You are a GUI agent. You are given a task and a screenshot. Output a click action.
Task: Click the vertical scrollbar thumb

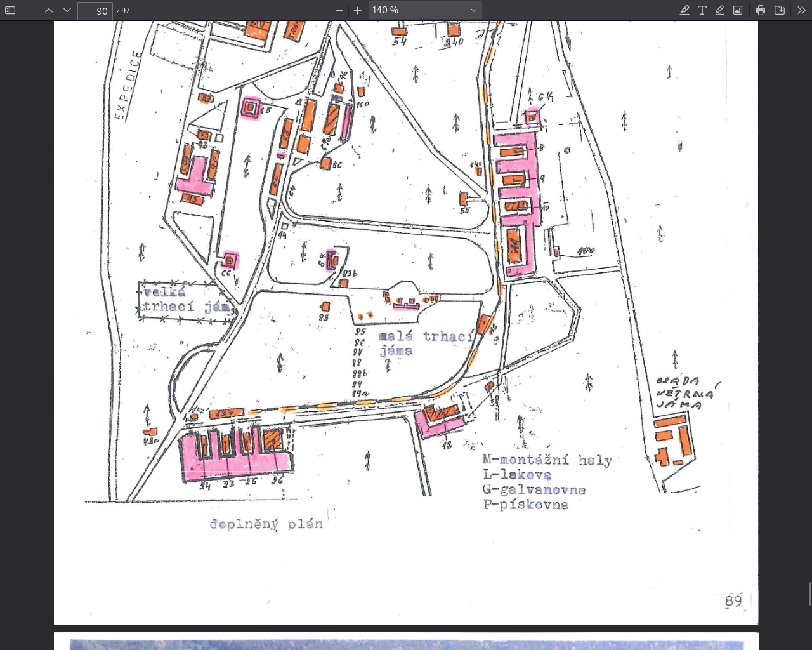coord(809,594)
